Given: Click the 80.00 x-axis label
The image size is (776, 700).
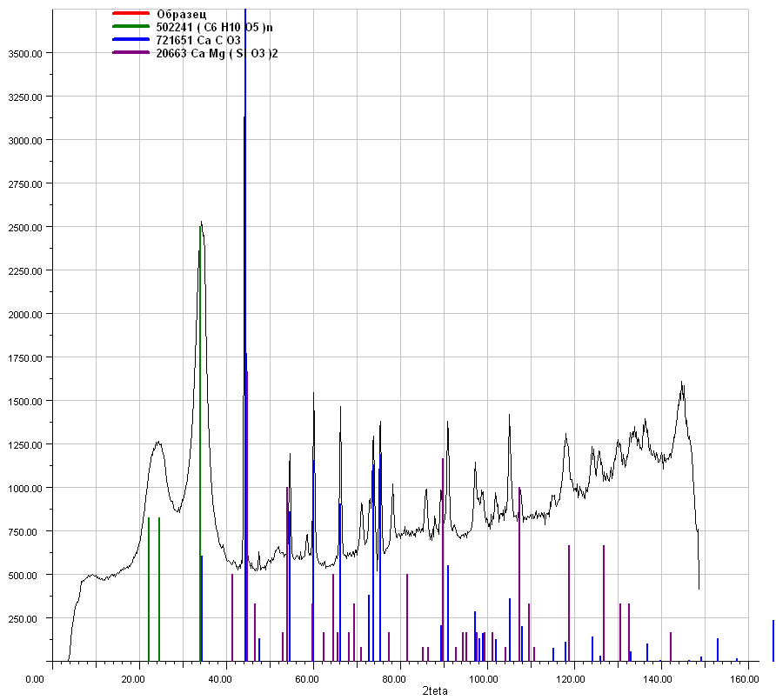Looking at the screenshot, I should point(394,679).
